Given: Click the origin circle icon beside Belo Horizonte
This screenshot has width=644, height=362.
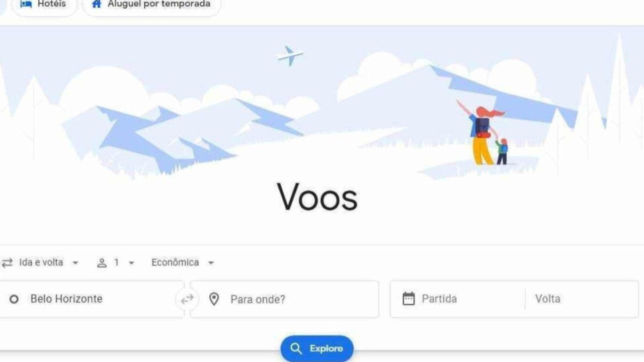Looking at the screenshot, I should [x=14, y=299].
